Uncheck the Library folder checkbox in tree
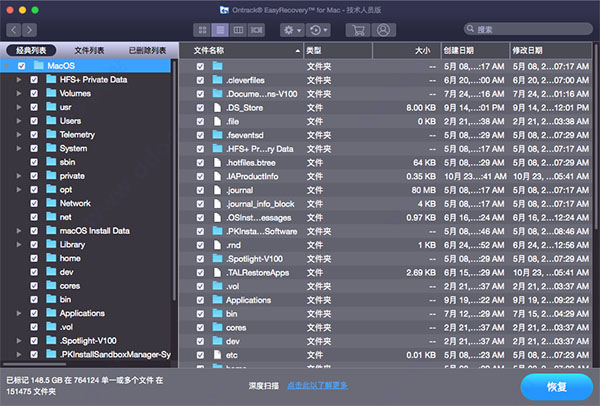The height and width of the screenshot is (406, 600). [34, 245]
